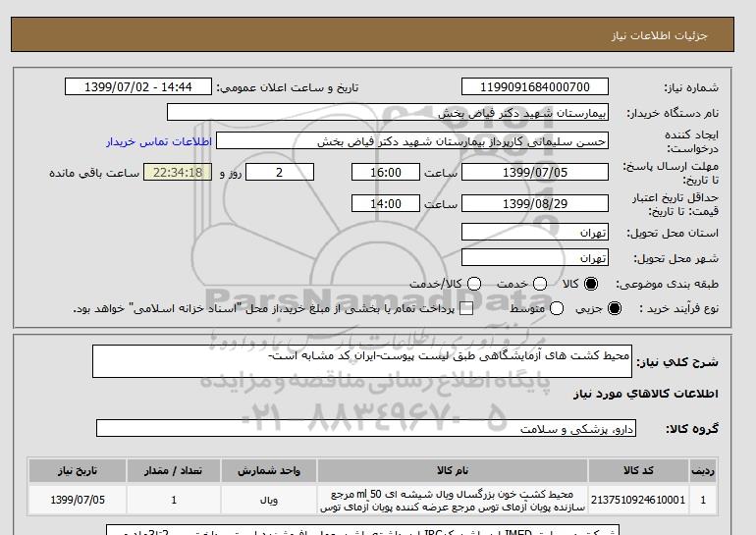The height and width of the screenshot is (535, 756).
Task: Click the شماره نیاز field 1199091684000700
Action: coord(535,86)
